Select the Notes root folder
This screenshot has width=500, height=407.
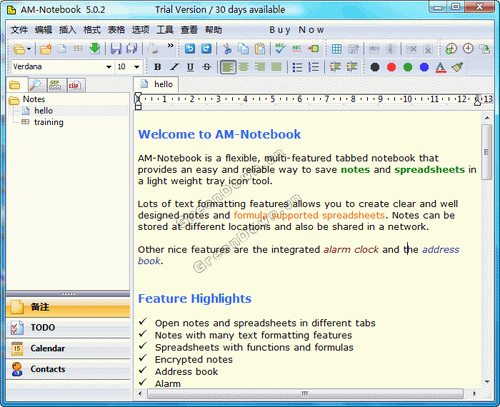pos(34,99)
